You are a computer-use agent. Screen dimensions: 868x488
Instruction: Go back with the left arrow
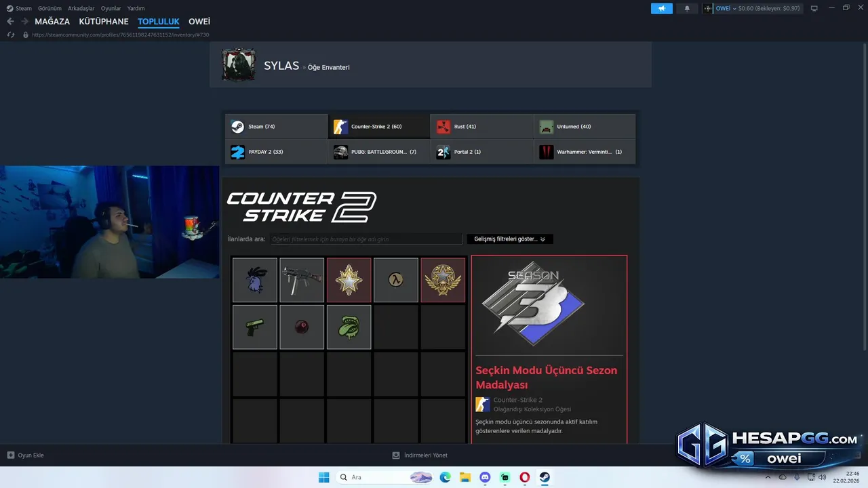click(x=10, y=22)
